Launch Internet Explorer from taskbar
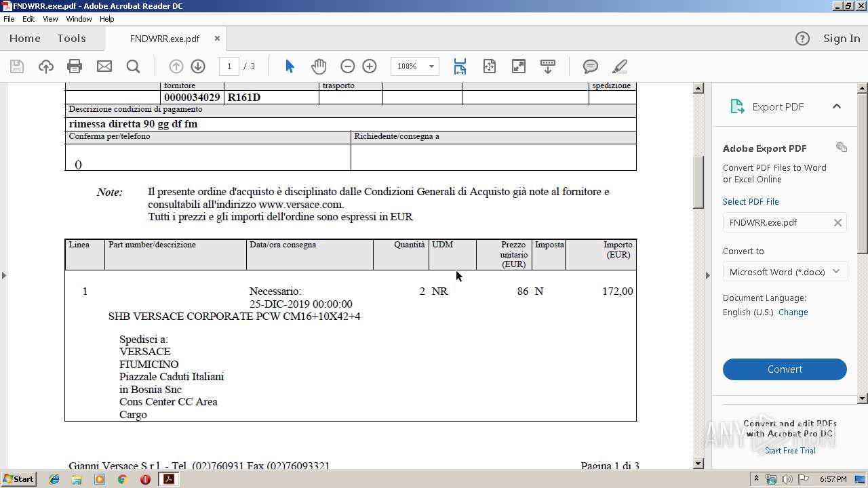The width and height of the screenshot is (868, 488). 54,479
